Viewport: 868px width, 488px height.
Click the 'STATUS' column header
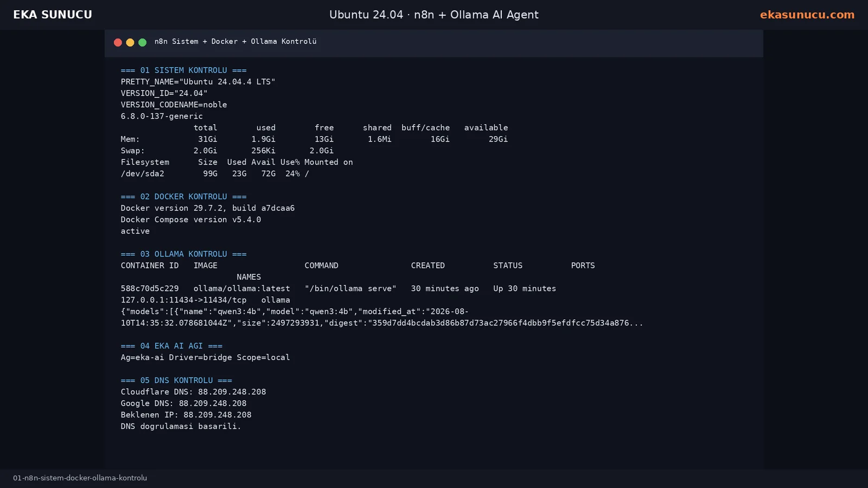[508, 266]
